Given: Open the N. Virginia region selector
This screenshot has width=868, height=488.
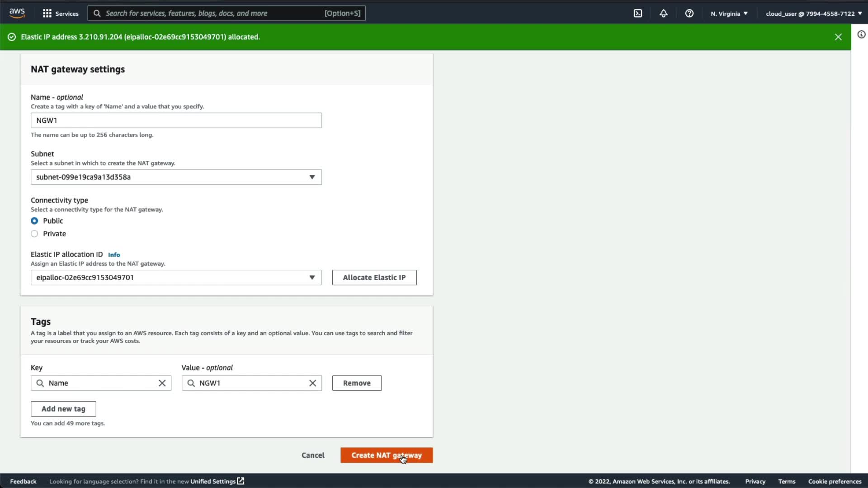Looking at the screenshot, I should [x=729, y=14].
